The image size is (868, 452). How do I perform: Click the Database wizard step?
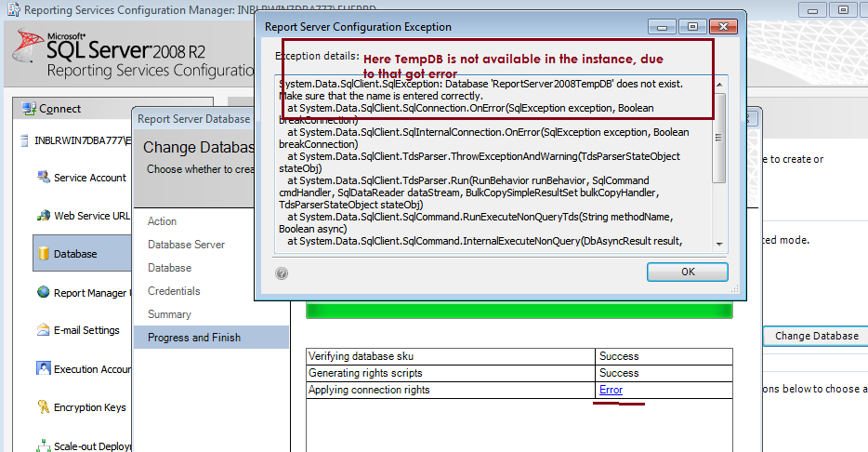[x=169, y=268]
